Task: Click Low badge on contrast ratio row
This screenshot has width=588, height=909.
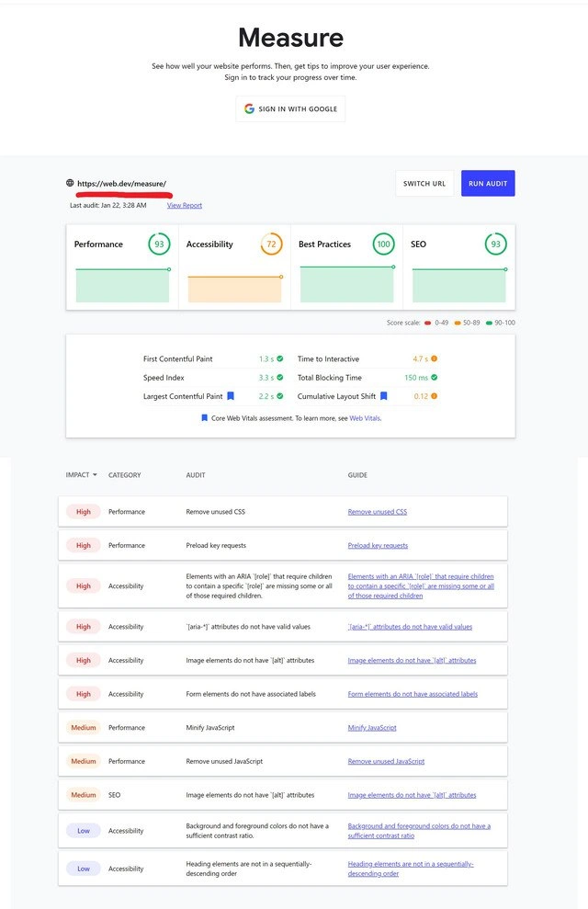Action: 84,831
